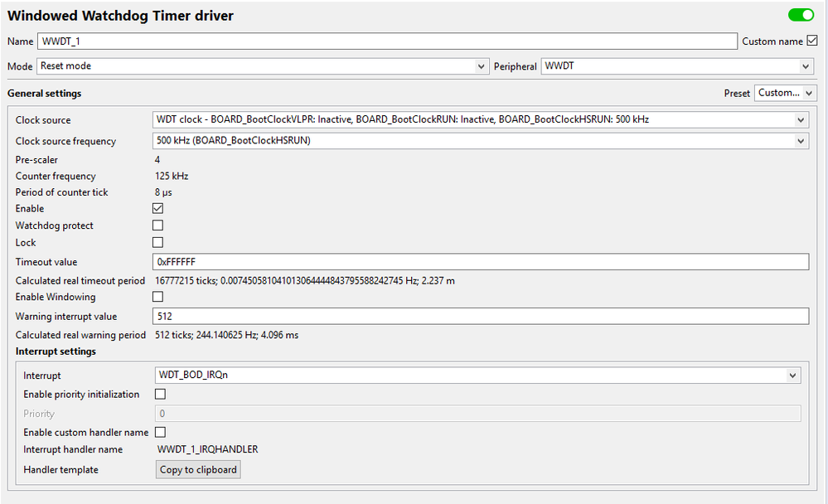Expand the Clock source frequency dropdown
828x504 pixels.
click(x=480, y=141)
